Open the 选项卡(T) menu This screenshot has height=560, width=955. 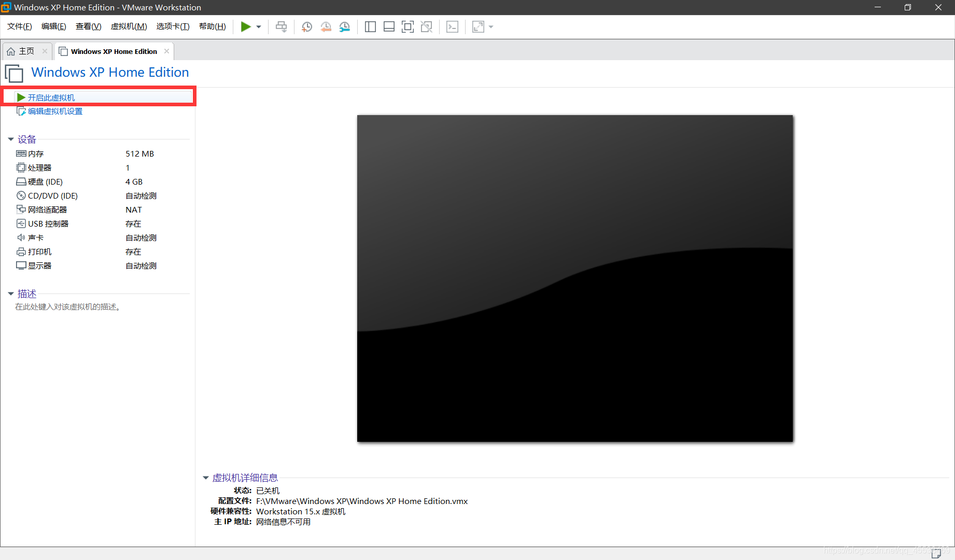pyautogui.click(x=173, y=26)
